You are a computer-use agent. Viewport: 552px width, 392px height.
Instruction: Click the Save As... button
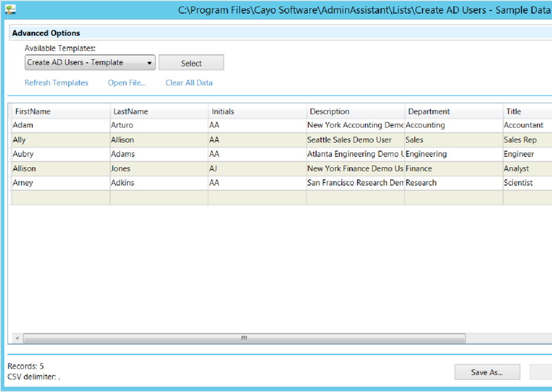487,372
